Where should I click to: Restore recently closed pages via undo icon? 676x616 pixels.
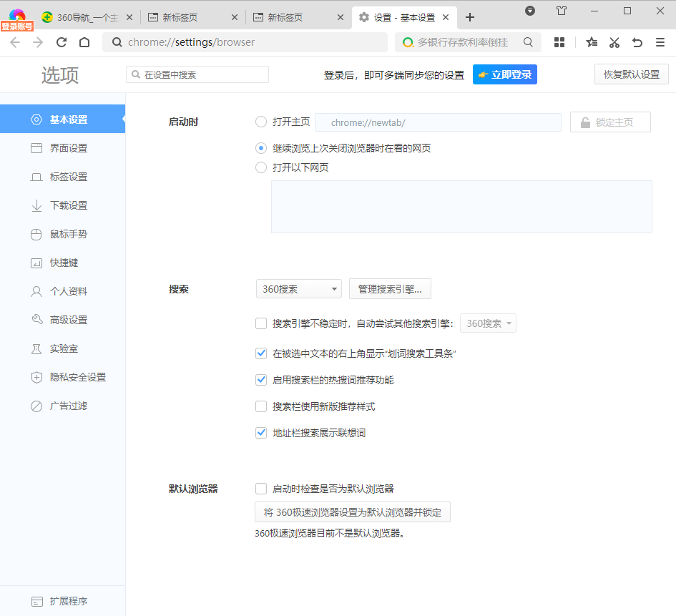pos(637,43)
